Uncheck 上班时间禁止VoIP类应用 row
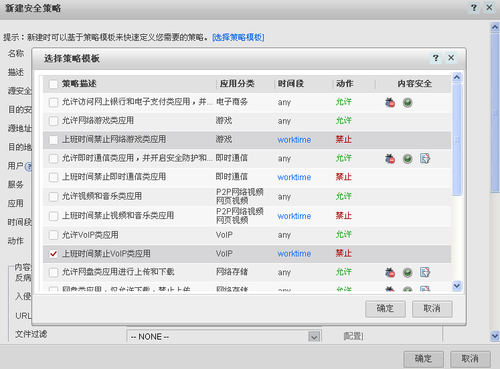 click(x=53, y=254)
